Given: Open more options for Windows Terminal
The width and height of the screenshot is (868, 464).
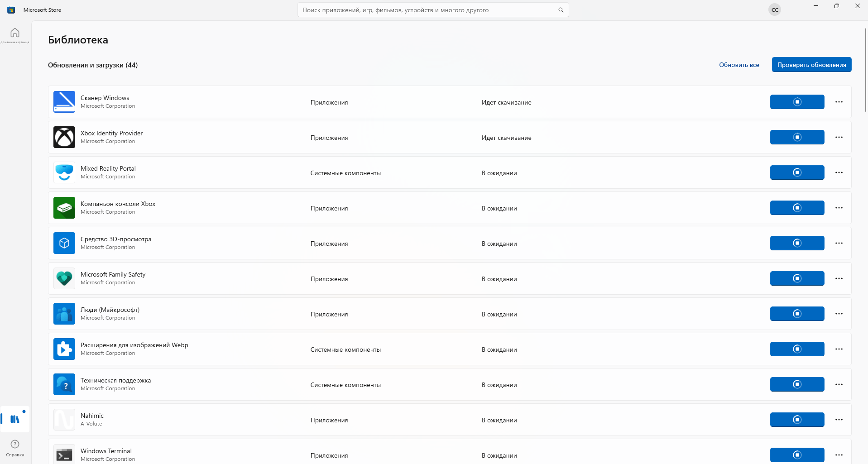Looking at the screenshot, I should (x=839, y=455).
